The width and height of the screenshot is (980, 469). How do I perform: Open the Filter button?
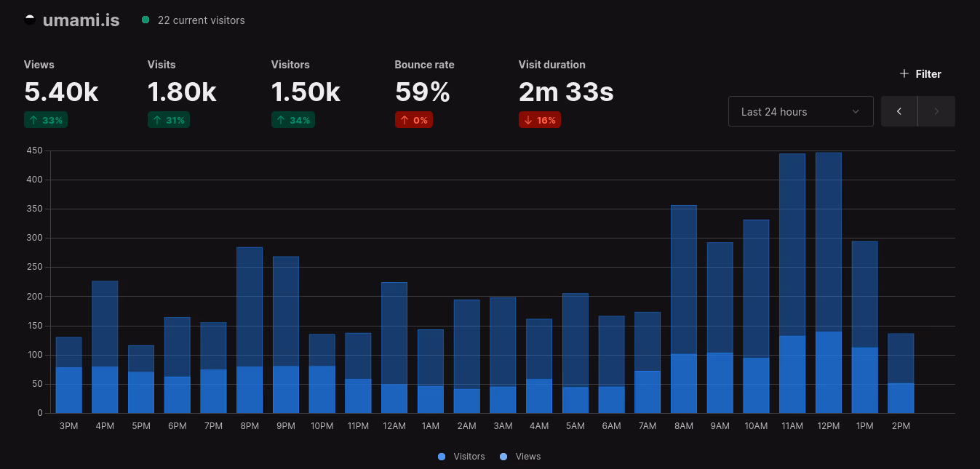[920, 73]
